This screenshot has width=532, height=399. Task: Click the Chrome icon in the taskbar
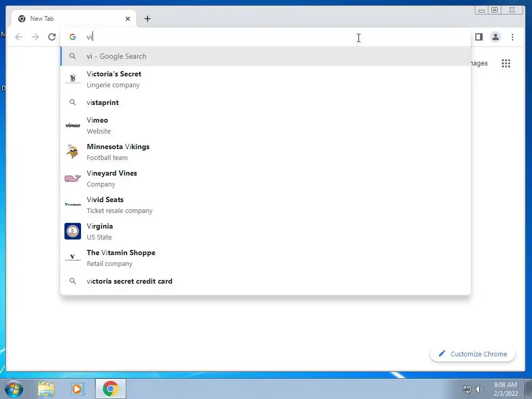point(111,389)
